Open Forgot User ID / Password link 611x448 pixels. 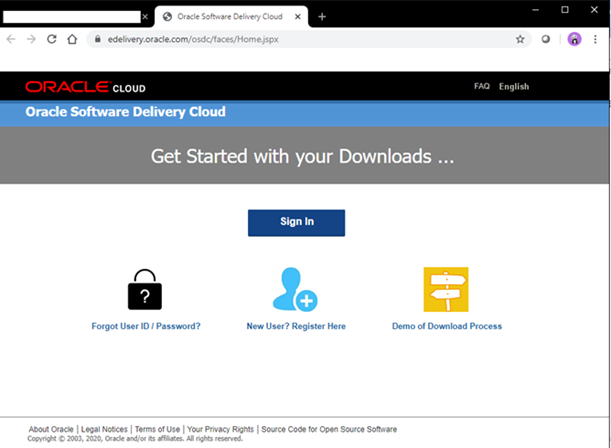[x=146, y=326]
